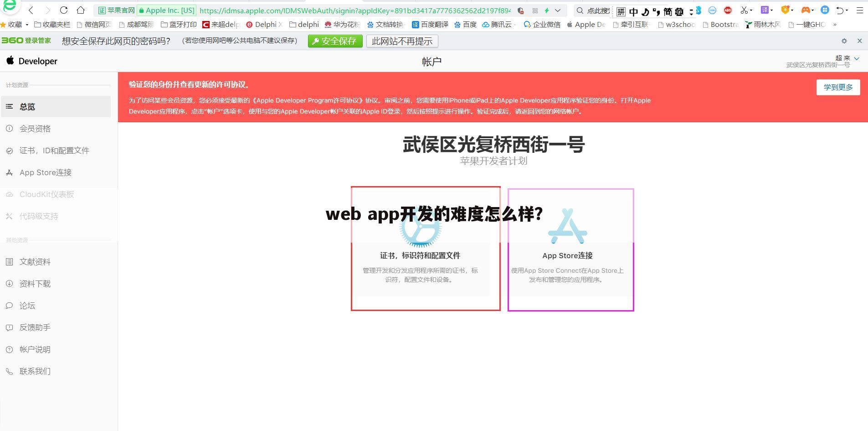This screenshot has height=431, width=868.
Task: Open the 收藏 favorites star button
Action: (11, 25)
